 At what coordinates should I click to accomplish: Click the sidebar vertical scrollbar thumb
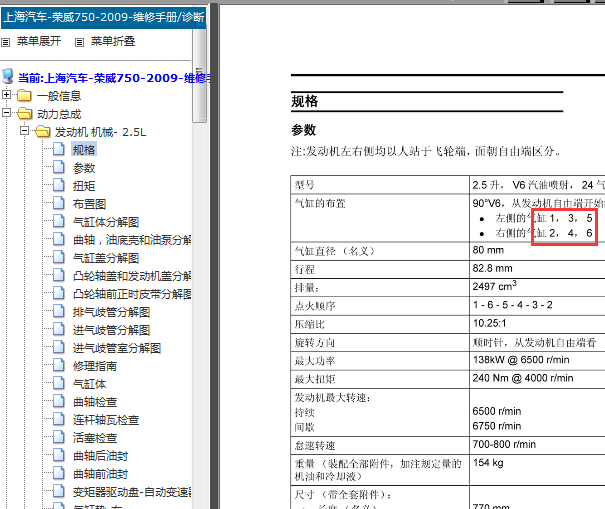coord(199,75)
